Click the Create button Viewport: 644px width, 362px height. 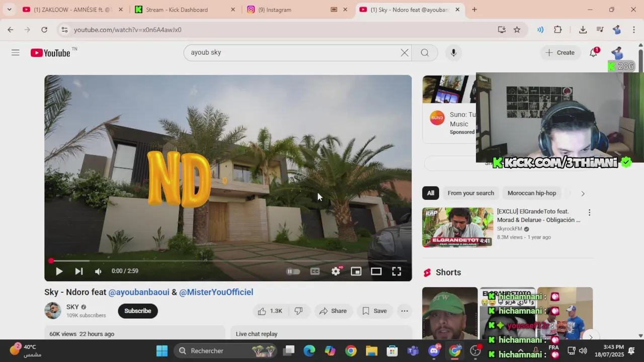560,52
